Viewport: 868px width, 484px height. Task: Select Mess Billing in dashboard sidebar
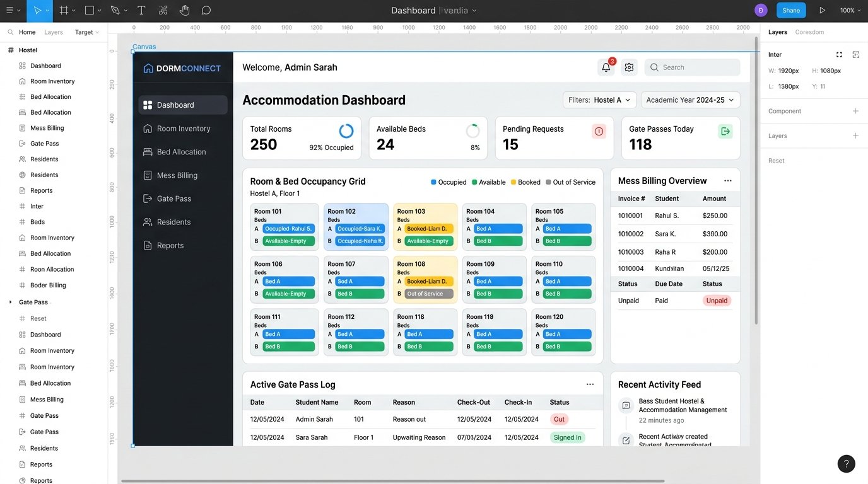click(x=183, y=175)
